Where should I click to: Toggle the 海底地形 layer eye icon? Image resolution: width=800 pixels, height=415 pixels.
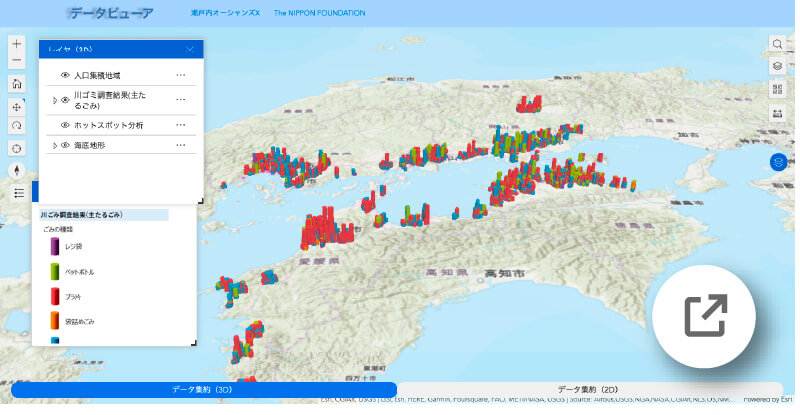pyautogui.click(x=65, y=146)
